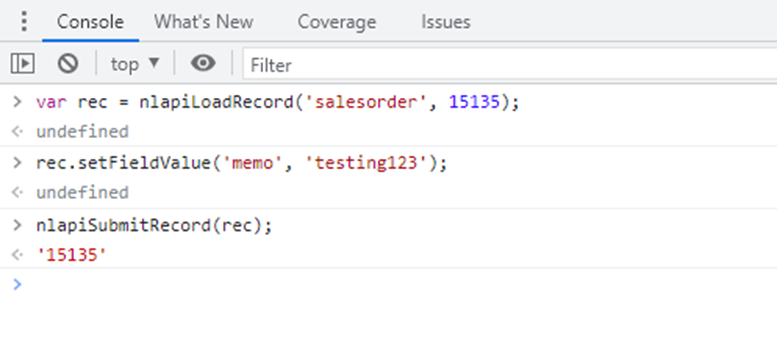Click the nlapiLoadRecord command line
The image size is (777, 364).
[278, 103]
